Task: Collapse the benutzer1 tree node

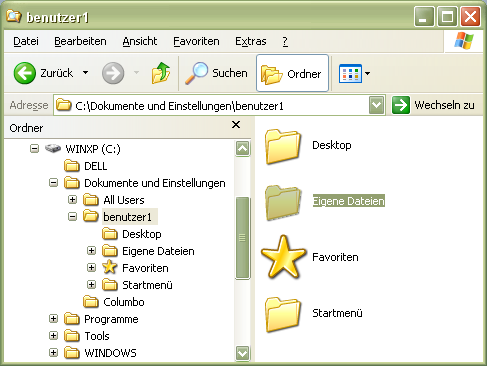Action: [72, 216]
